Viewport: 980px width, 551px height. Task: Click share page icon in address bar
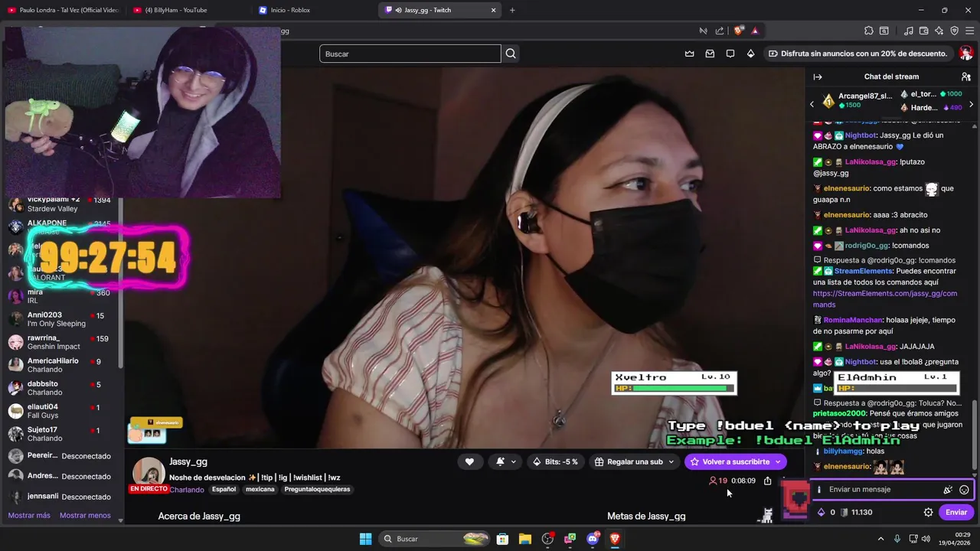(x=720, y=31)
